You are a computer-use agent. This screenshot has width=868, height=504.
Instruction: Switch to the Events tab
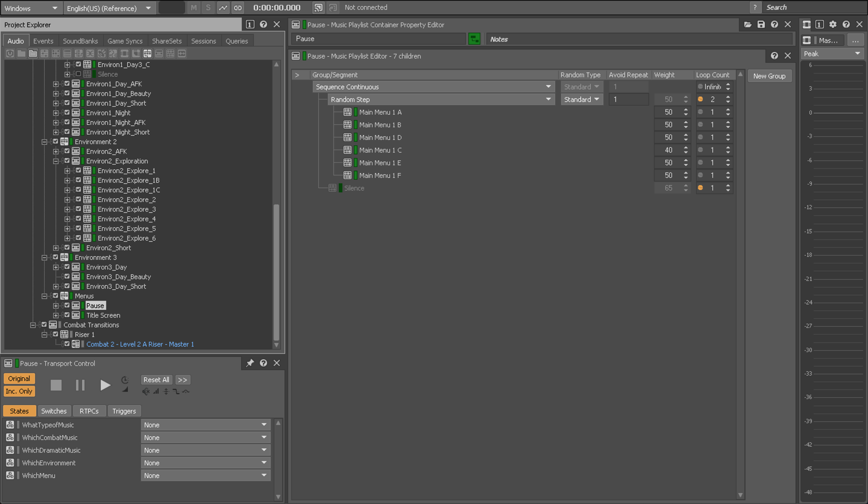[43, 41]
